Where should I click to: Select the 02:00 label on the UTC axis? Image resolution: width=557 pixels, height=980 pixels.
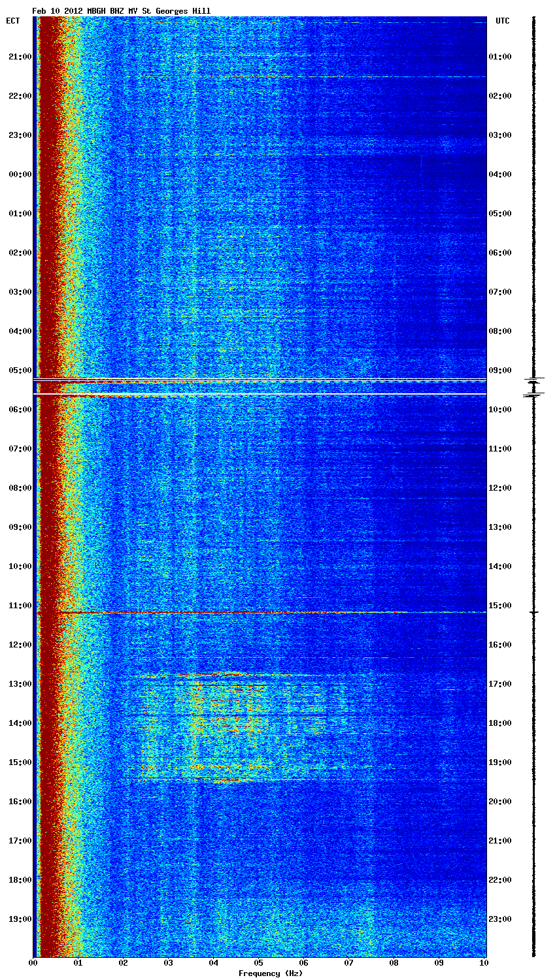500,96
